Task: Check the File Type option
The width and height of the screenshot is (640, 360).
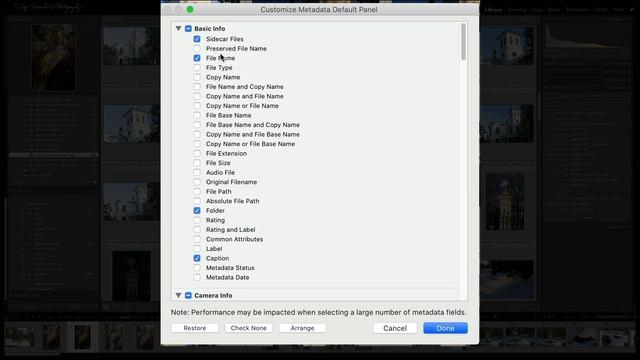Action: [197, 68]
